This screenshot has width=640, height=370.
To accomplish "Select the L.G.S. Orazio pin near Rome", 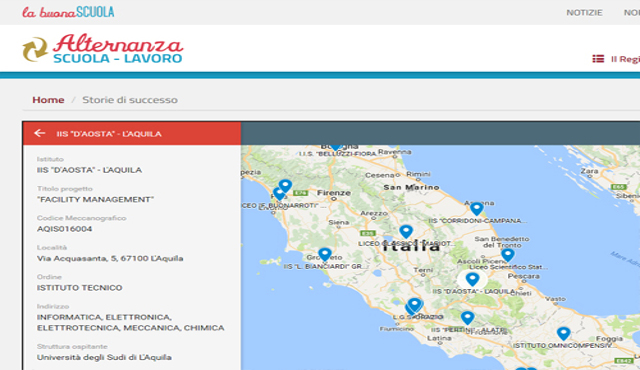I will pos(414,305).
